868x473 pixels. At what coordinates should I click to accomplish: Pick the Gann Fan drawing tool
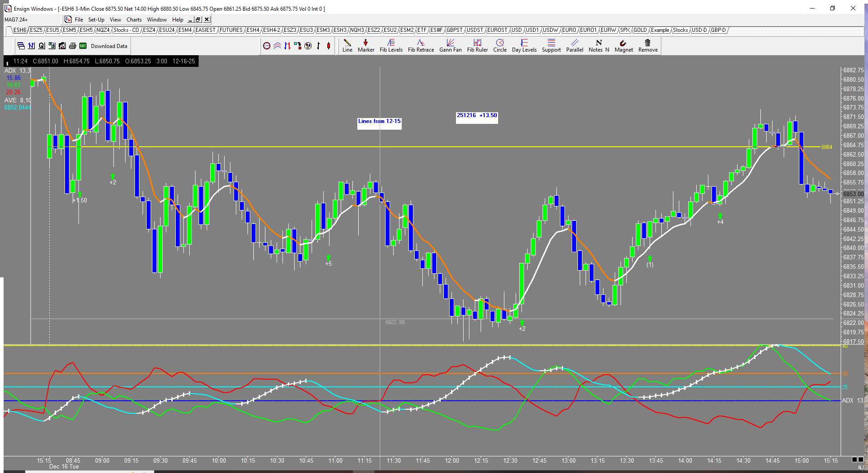tap(450, 45)
